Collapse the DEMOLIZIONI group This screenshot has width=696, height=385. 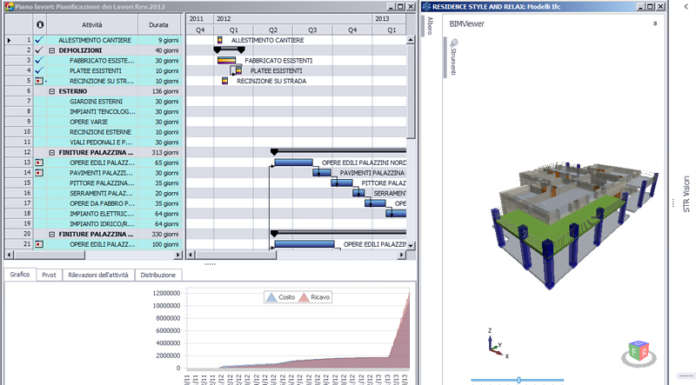click(52, 51)
